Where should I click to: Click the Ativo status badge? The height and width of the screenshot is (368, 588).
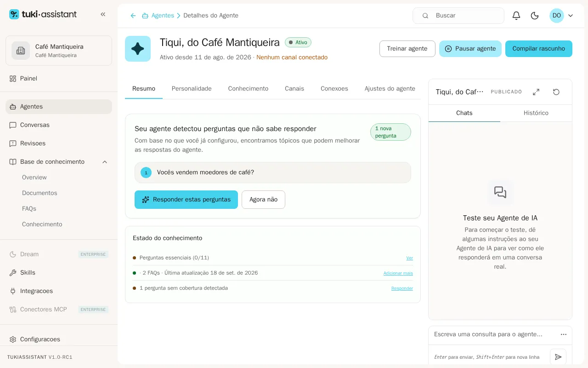(298, 42)
